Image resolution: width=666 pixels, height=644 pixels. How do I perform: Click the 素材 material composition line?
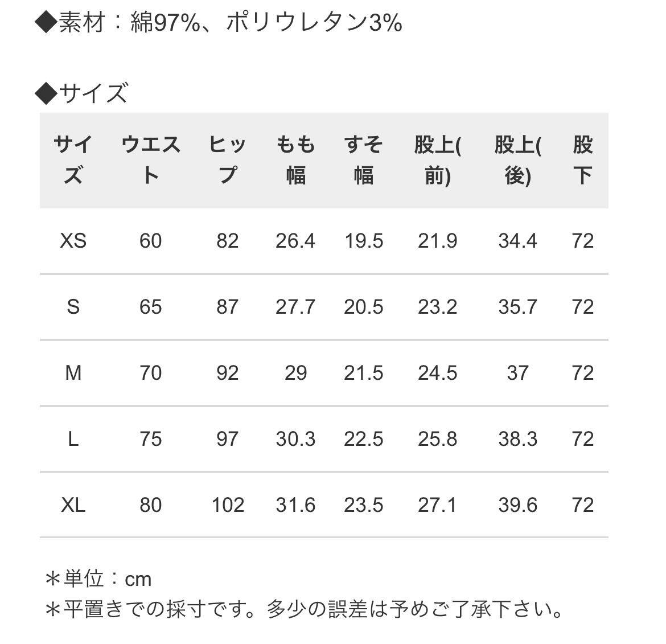pos(219,23)
